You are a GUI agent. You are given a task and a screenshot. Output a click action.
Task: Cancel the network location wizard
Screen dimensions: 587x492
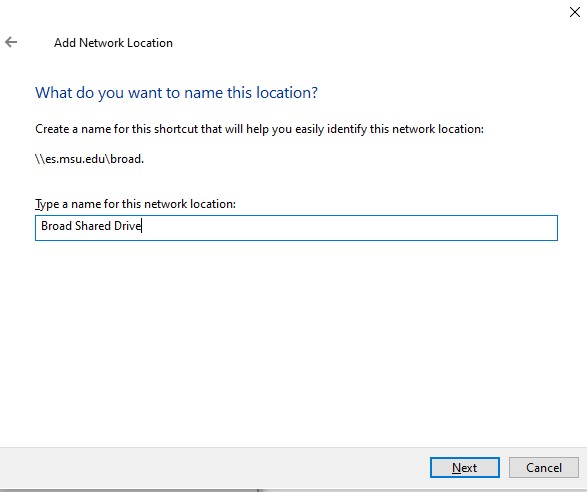pos(544,467)
